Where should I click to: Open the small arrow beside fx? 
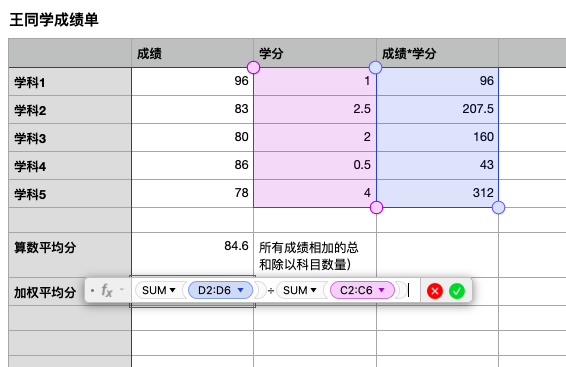(x=122, y=289)
